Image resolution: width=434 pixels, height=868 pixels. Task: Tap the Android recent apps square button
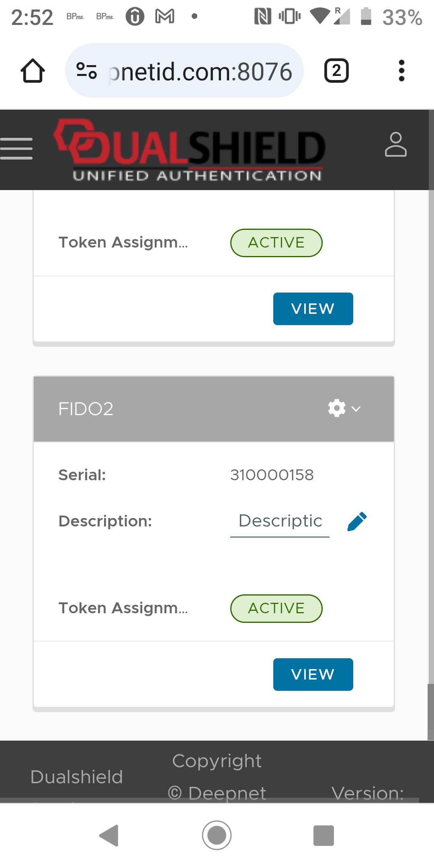(x=323, y=836)
